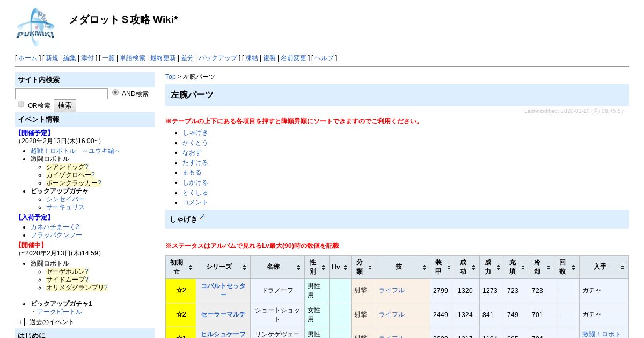
Task: Click the PukiWiki Plus logo
Action: coord(35,26)
